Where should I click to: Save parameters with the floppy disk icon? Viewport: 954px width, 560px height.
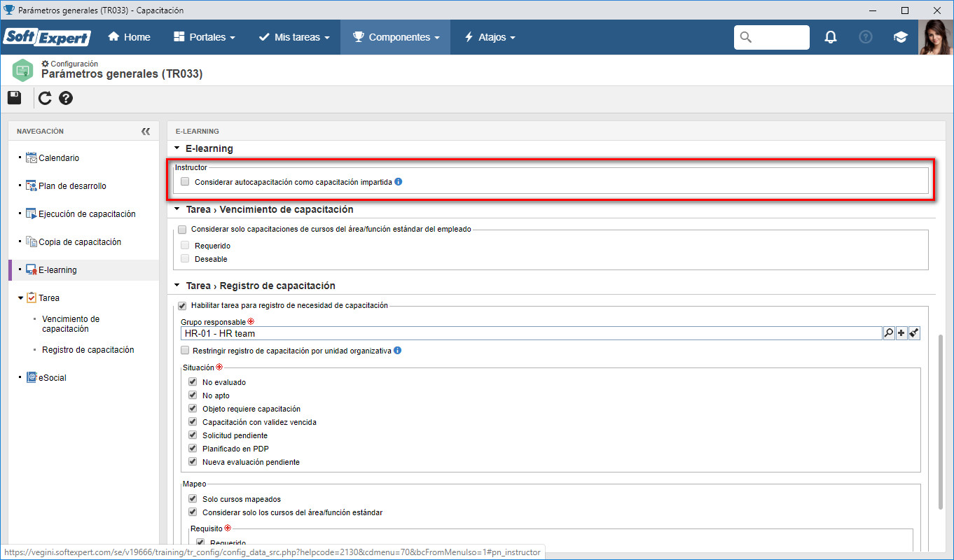click(x=15, y=98)
